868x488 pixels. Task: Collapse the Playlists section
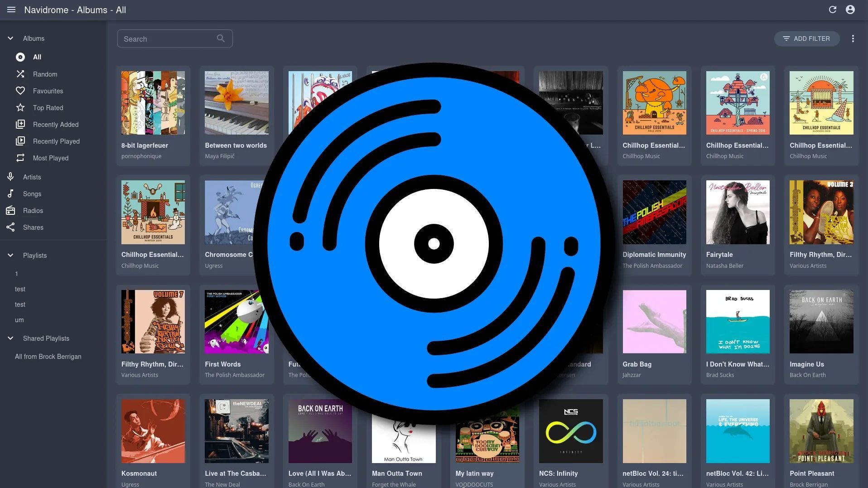(10, 255)
